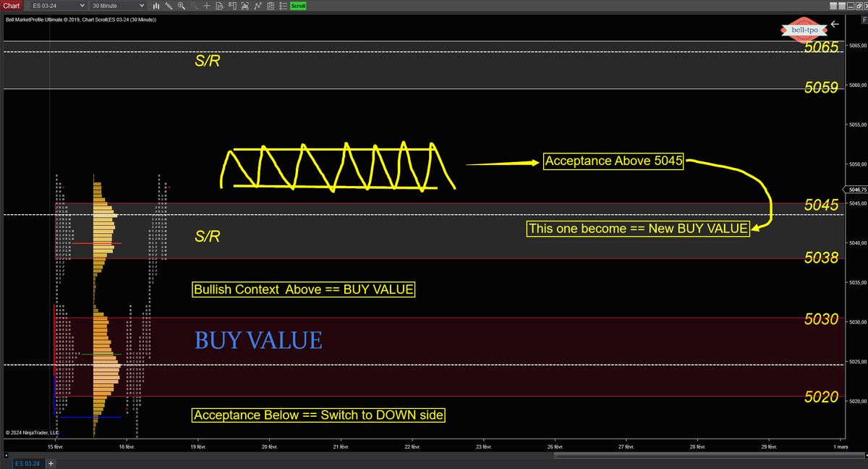The height and width of the screenshot is (469, 868).
Task: Click the 5025,00 price axis value
Action: click(857, 361)
